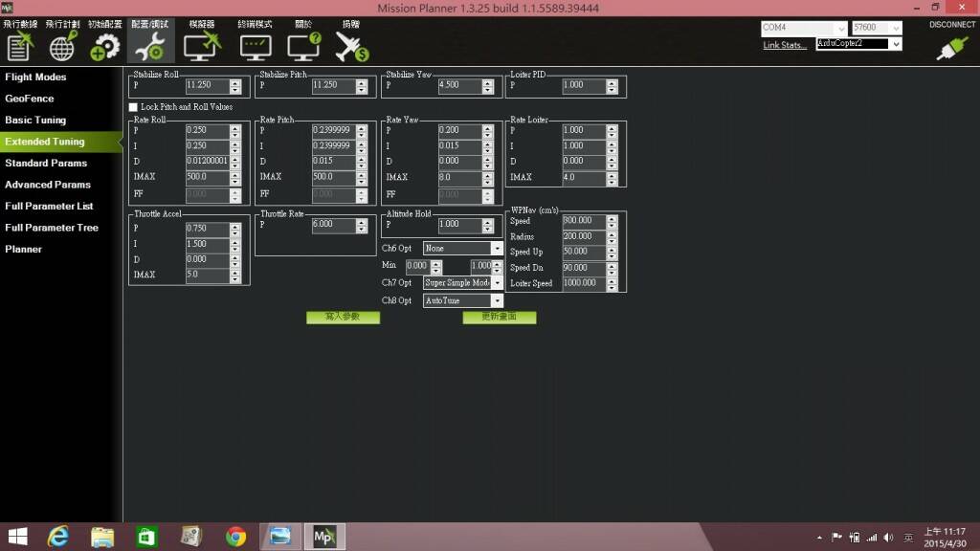Select Planner in sidebar
This screenshot has height=551, width=980.
point(23,250)
